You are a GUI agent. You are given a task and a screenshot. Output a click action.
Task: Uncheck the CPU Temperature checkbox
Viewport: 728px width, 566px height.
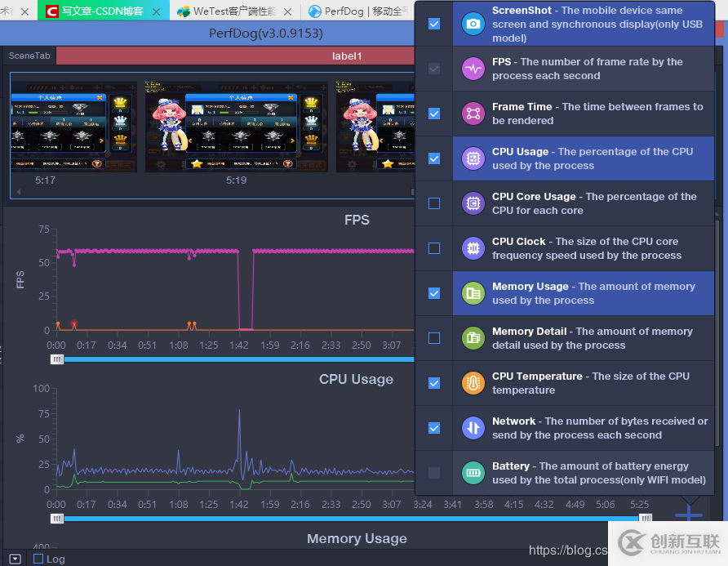coord(434,383)
